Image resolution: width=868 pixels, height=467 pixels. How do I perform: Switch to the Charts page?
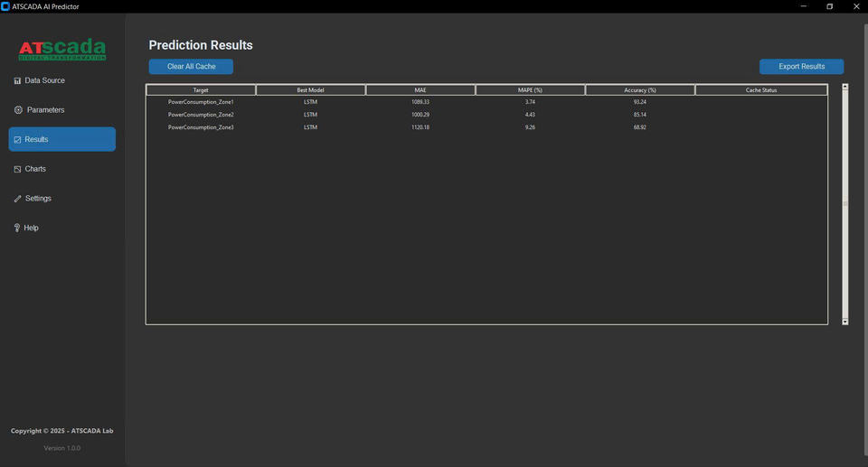(x=62, y=169)
